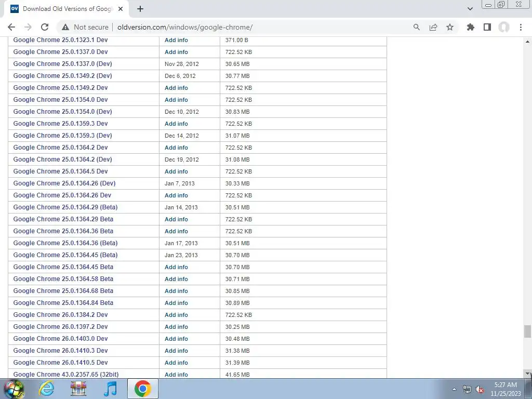Click Add info for Chrome 25.0.1337.0 Dev
The image size is (532, 399).
176,52
